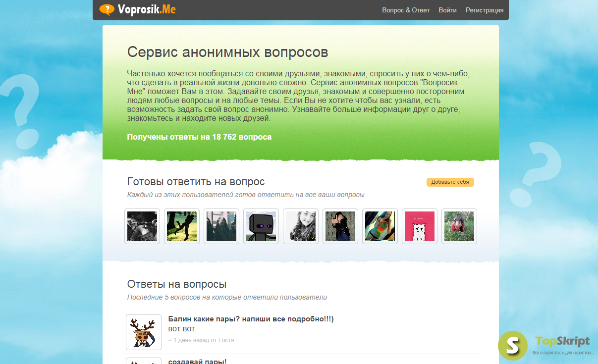Viewport: 598px width, 364px height.
Task: Open the question 'создавай пары!'
Action: pyautogui.click(x=198, y=362)
